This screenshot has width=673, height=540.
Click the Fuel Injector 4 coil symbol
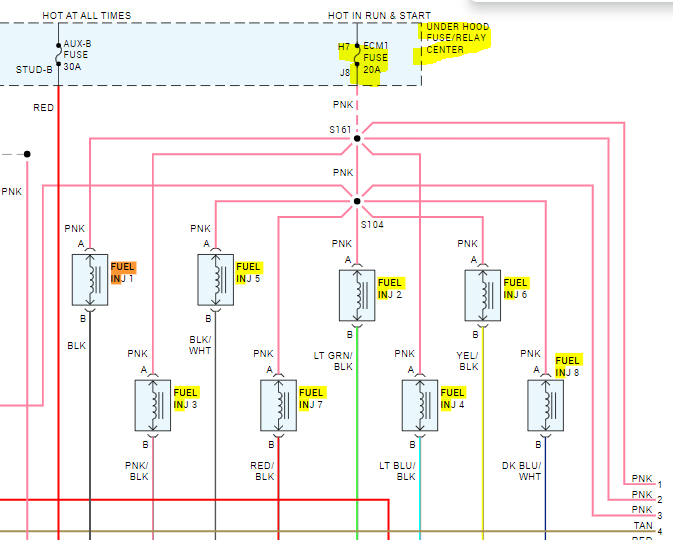point(420,405)
